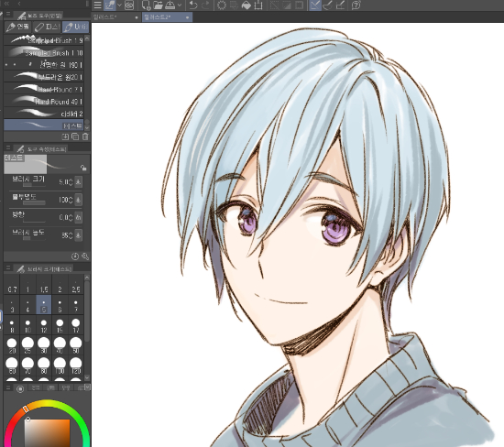This screenshot has height=447, width=504.
Task: Toggle brush density dynamics button
Action: (78, 235)
